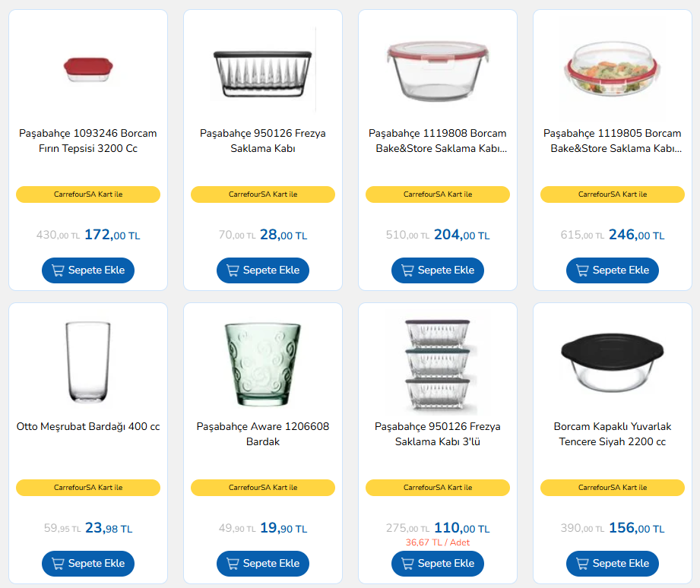Click CarrefourSA Kart ile badge on Yuvarlak Tencere

click(612, 488)
